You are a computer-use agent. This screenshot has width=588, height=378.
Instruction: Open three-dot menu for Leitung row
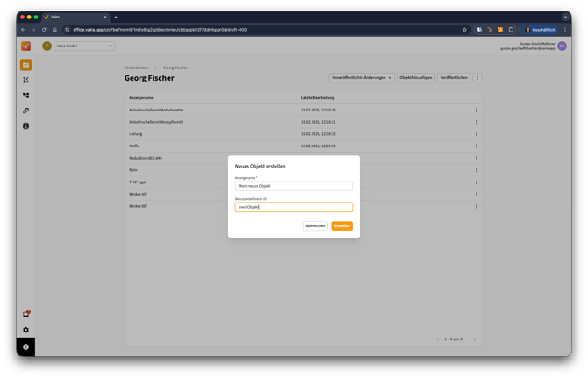tap(477, 134)
